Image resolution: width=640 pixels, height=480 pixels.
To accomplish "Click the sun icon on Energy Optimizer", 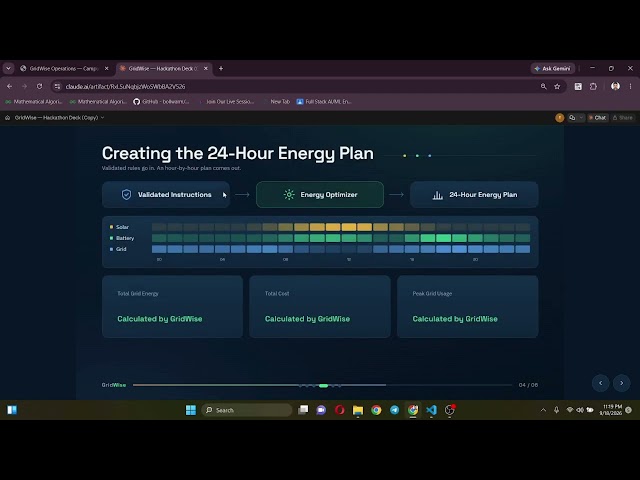I will [x=289, y=195].
